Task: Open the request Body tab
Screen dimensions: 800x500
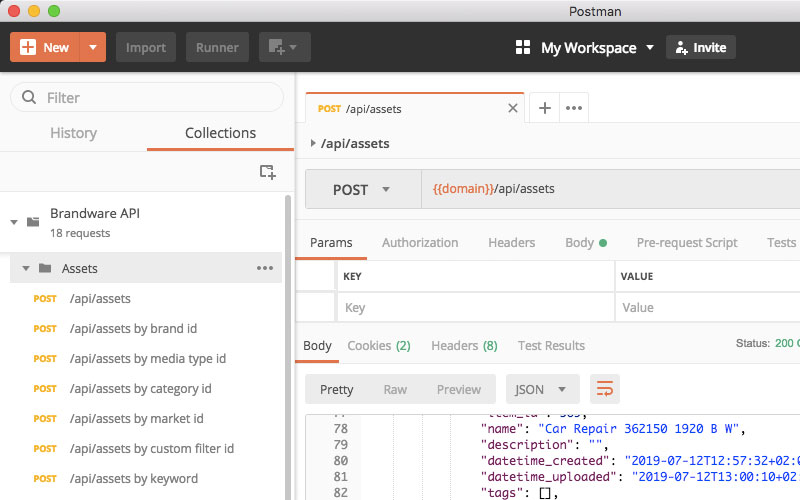Action: (x=586, y=243)
